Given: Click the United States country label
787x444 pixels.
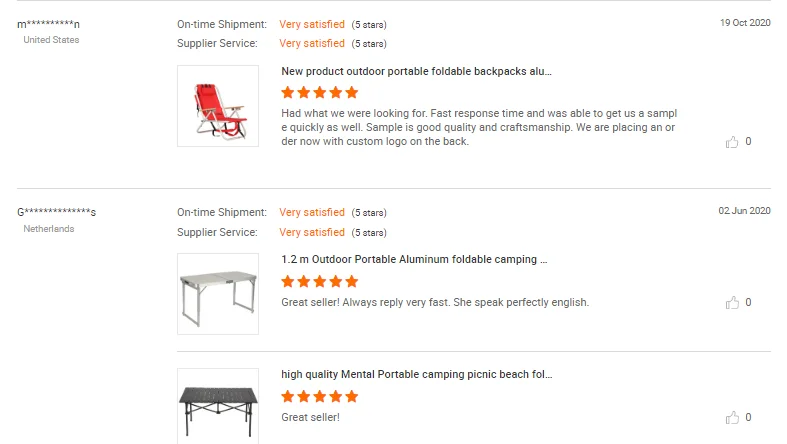Looking at the screenshot, I should 51,40.
